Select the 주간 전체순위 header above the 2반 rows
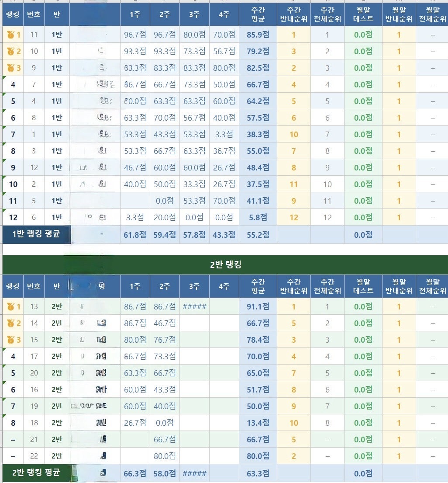This screenshot has height=483, width=448. 327,286
